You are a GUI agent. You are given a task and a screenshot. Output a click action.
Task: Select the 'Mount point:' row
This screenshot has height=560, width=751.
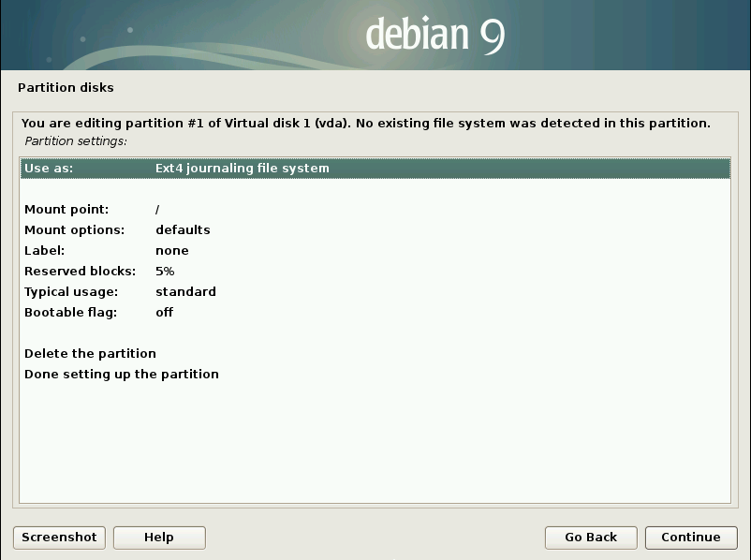coord(66,210)
